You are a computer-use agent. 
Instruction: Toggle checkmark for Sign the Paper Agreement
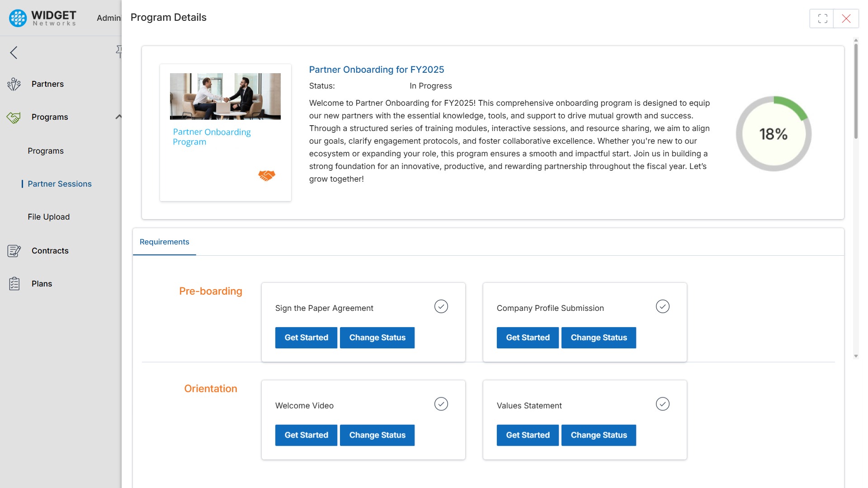tap(441, 306)
